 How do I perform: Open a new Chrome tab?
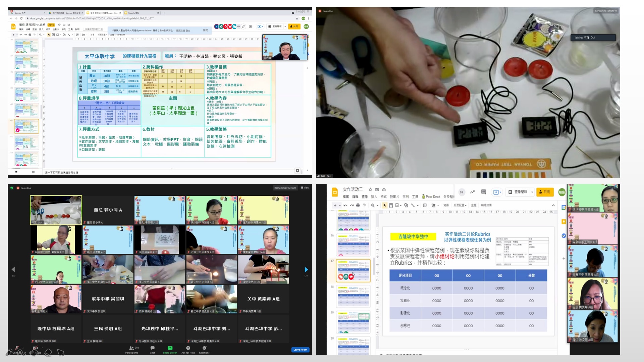(x=164, y=13)
